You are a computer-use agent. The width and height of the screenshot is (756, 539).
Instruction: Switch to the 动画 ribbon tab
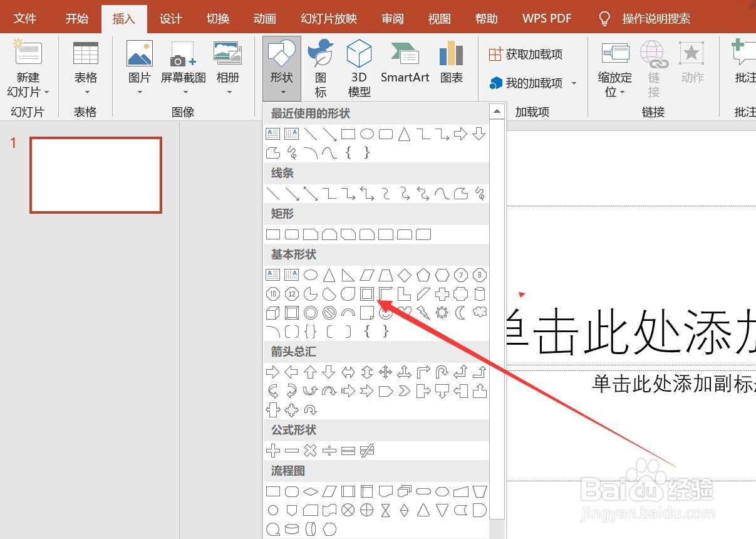pos(264,18)
